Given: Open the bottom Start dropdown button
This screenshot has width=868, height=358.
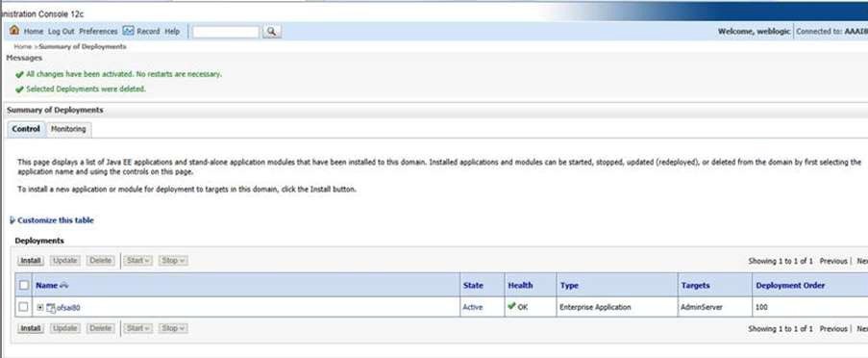Looking at the screenshot, I should pyautogui.click(x=137, y=328).
